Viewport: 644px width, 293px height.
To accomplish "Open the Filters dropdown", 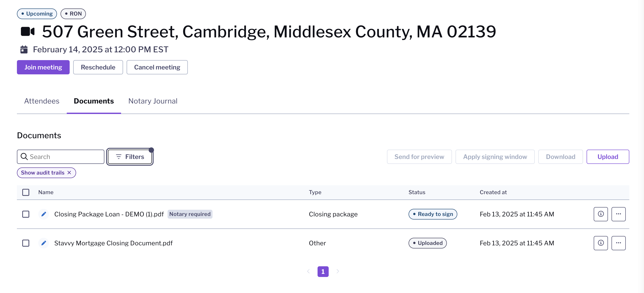I will coord(130,157).
